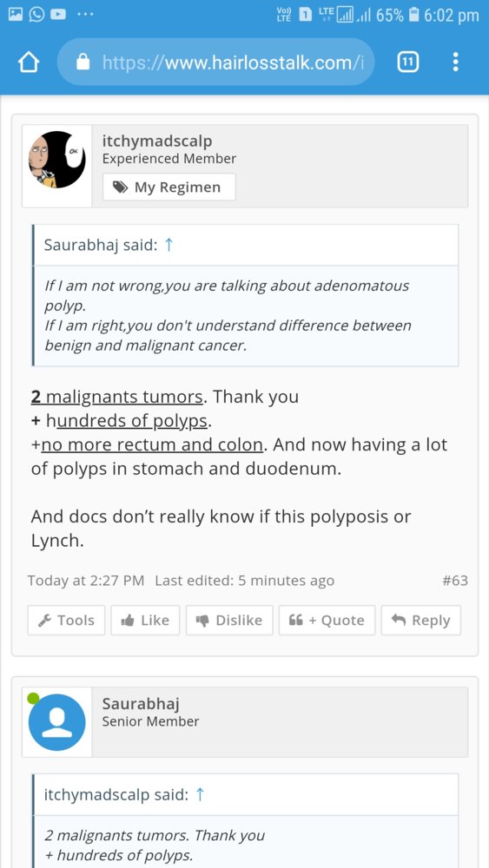Tap the browser home icon
Image resolution: width=489 pixels, height=868 pixels.
29,62
